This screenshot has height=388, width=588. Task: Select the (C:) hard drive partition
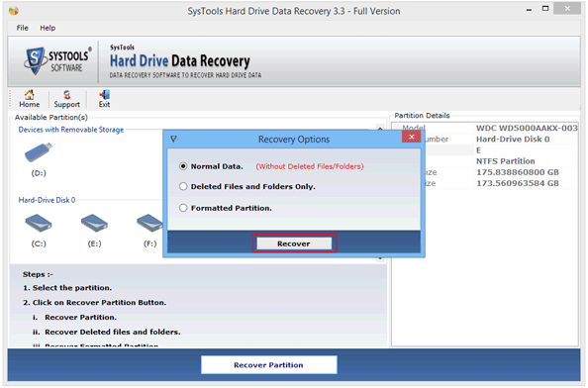coord(39,223)
